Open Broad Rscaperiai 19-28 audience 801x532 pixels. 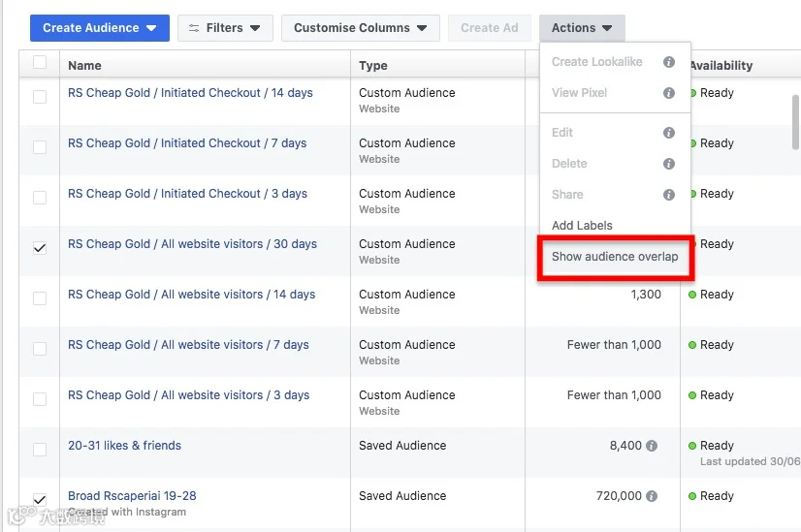point(132,496)
